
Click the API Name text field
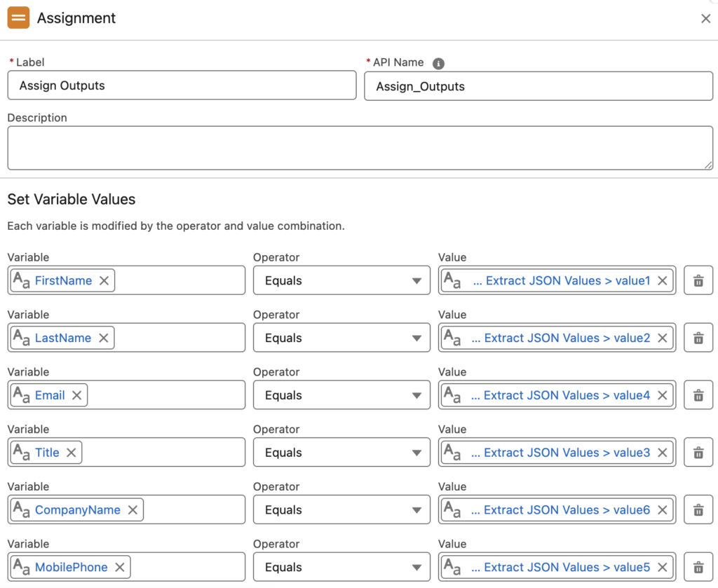coord(538,86)
